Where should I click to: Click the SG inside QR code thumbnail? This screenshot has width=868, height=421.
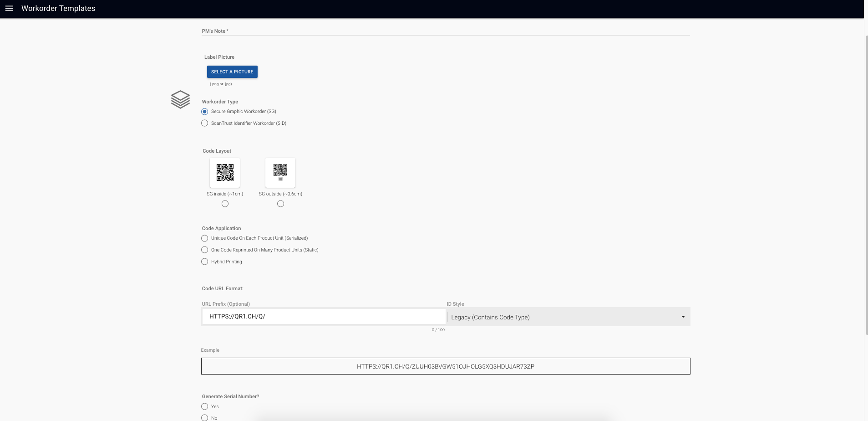point(225,173)
